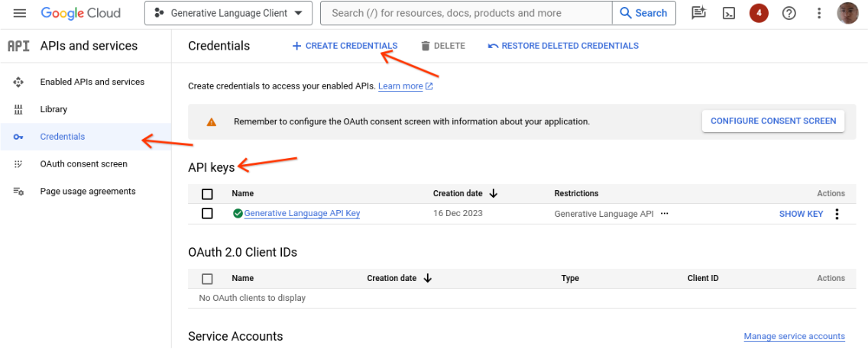
Task: Open Library in the sidebar
Action: [53, 109]
